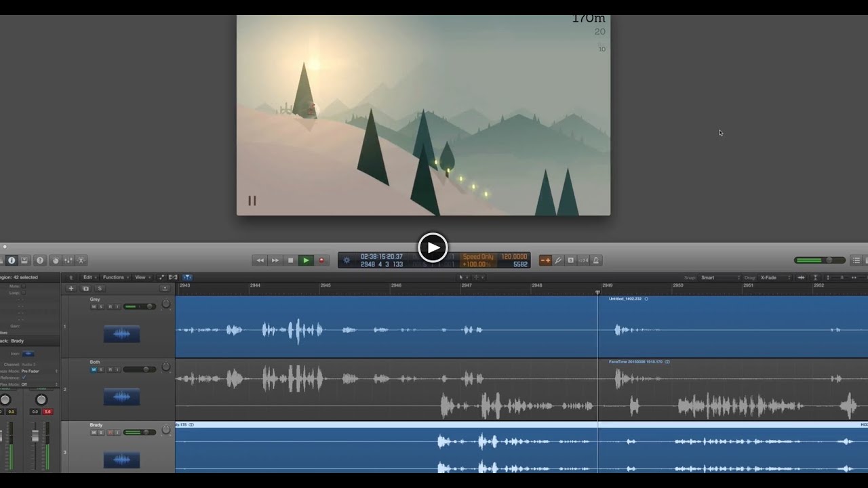Screen dimensions: 868x488
Task: Start recording with the red Record button
Action: click(x=321, y=260)
